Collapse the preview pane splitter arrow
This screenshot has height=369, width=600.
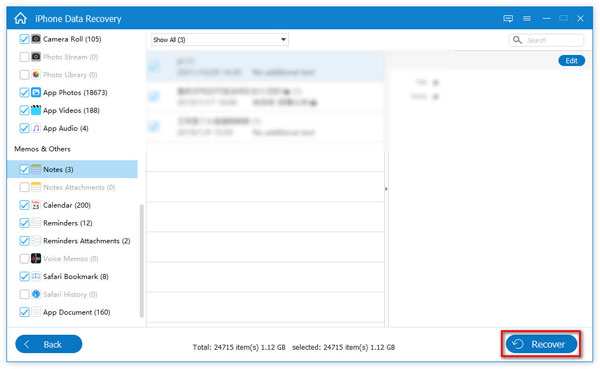(386, 189)
